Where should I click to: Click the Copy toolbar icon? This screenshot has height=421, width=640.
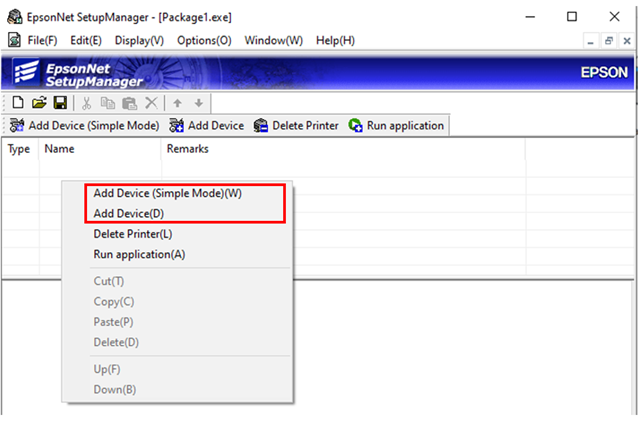108,103
